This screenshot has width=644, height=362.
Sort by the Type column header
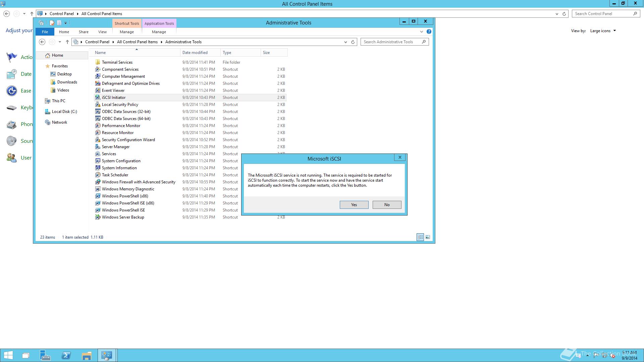240,52
